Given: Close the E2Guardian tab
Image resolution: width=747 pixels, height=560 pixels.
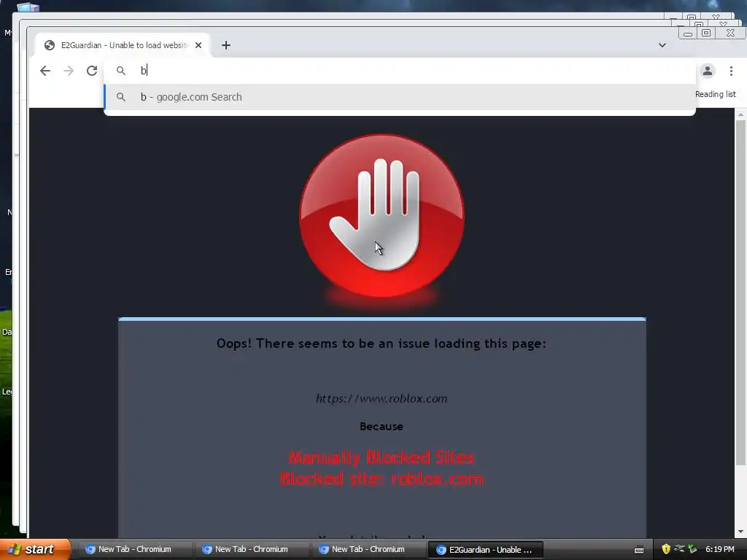Looking at the screenshot, I should [x=198, y=45].
